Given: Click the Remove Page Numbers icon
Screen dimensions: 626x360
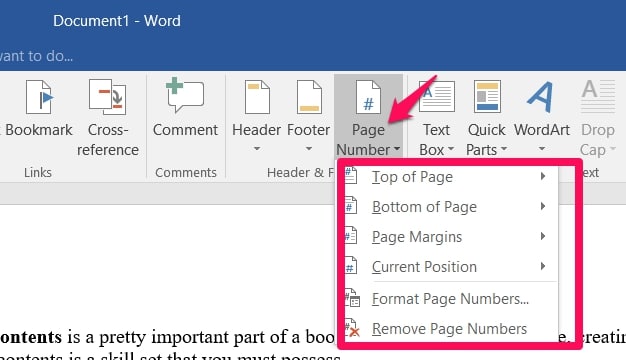Looking at the screenshot, I should click(352, 328).
